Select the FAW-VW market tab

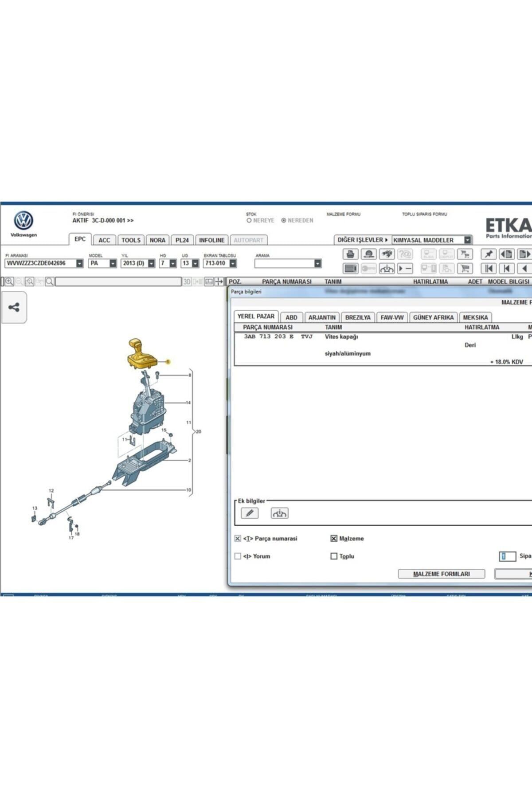(x=392, y=317)
